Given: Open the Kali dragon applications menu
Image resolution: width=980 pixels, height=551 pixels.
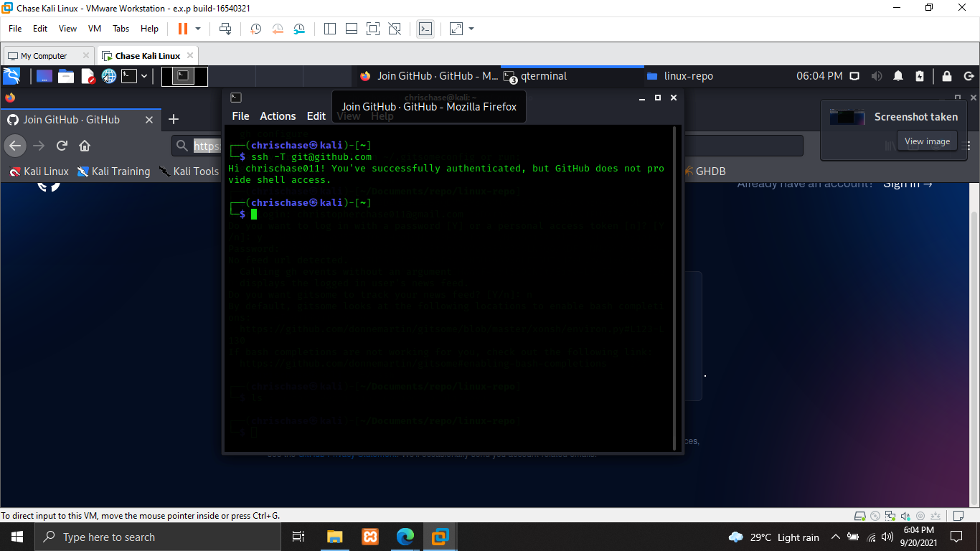Looking at the screenshot, I should coord(11,76).
